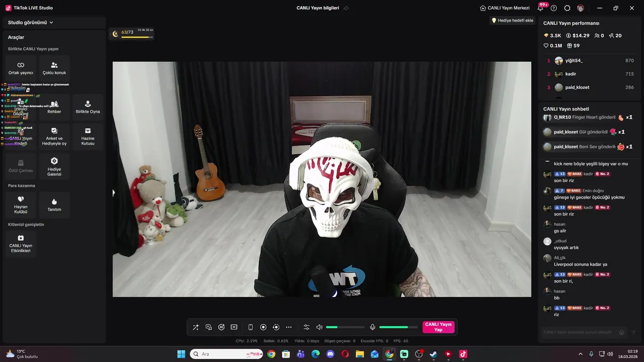Open Discord from the taskbar

pos(330,354)
